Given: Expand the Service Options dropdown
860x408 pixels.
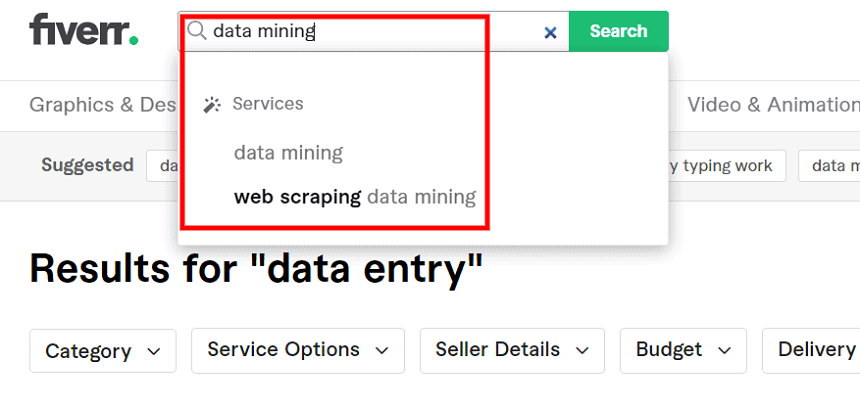Looking at the screenshot, I should click(x=298, y=350).
